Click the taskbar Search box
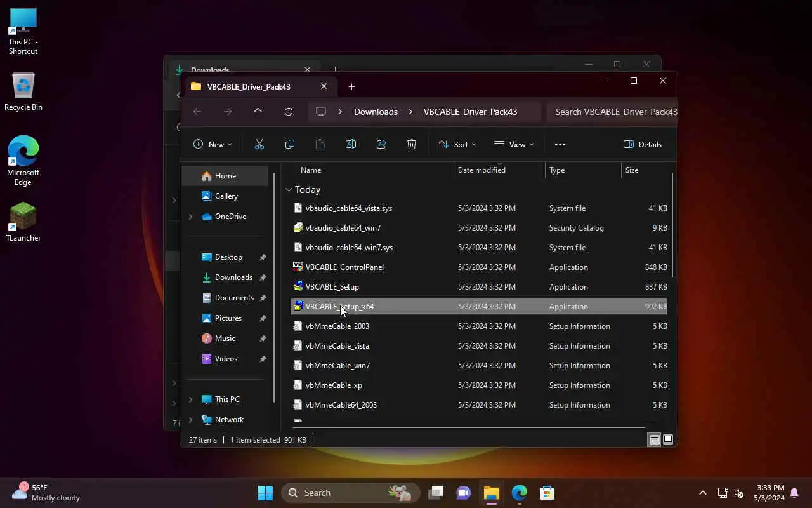Screen dimensions: 812x508 [x=350, y=493]
